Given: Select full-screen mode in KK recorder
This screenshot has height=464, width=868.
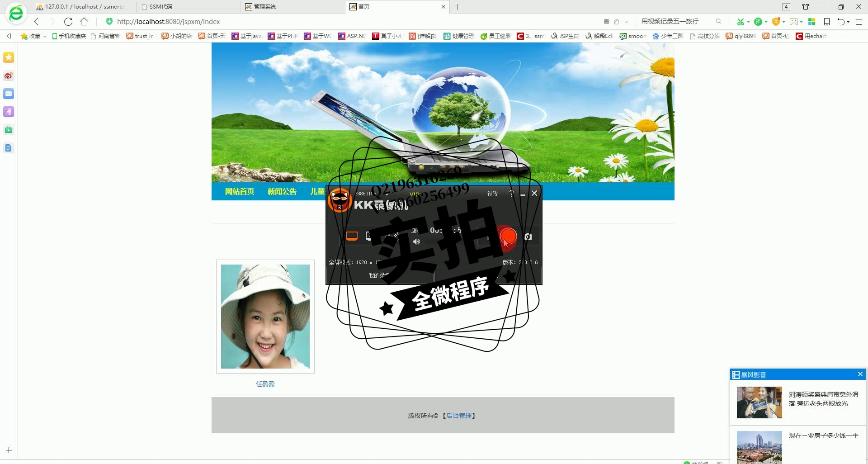Looking at the screenshot, I should (x=352, y=236).
